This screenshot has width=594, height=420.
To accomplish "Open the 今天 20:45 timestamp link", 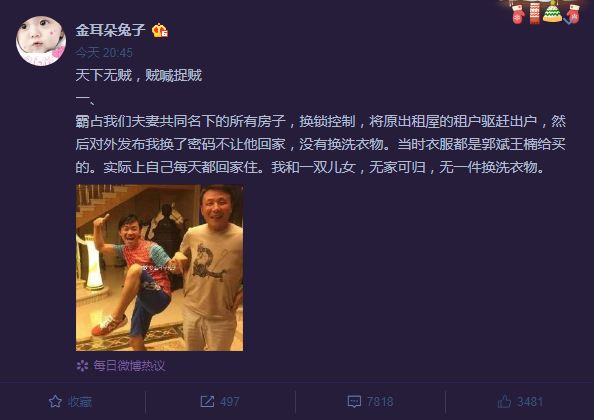I will (x=104, y=53).
